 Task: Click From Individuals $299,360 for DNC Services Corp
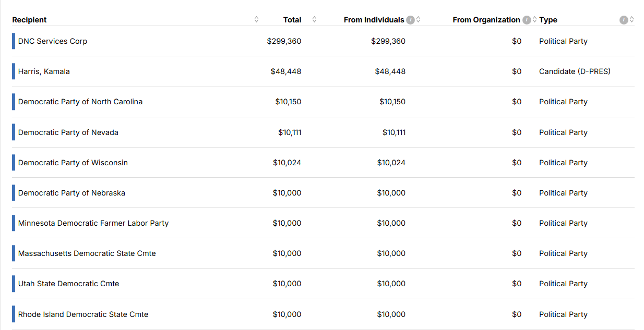pyautogui.click(x=388, y=41)
